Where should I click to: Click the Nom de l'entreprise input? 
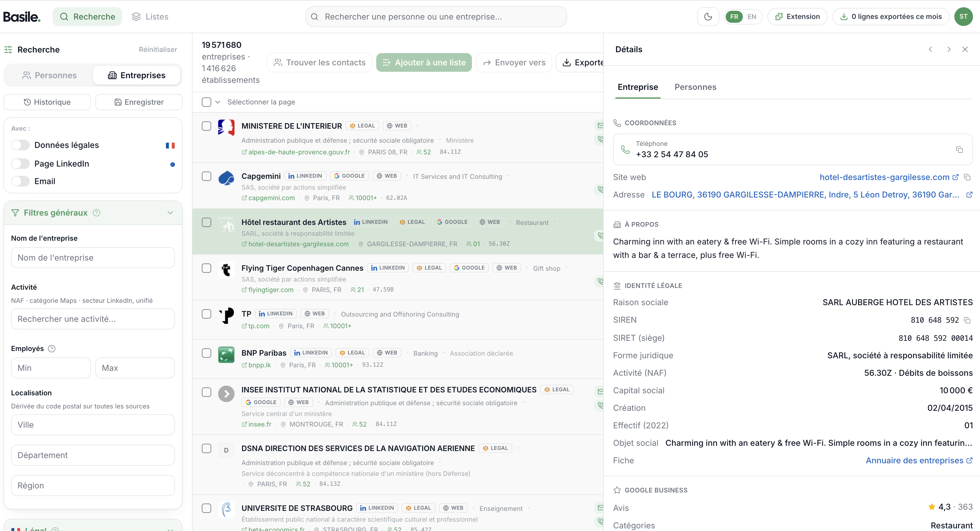[x=93, y=258]
